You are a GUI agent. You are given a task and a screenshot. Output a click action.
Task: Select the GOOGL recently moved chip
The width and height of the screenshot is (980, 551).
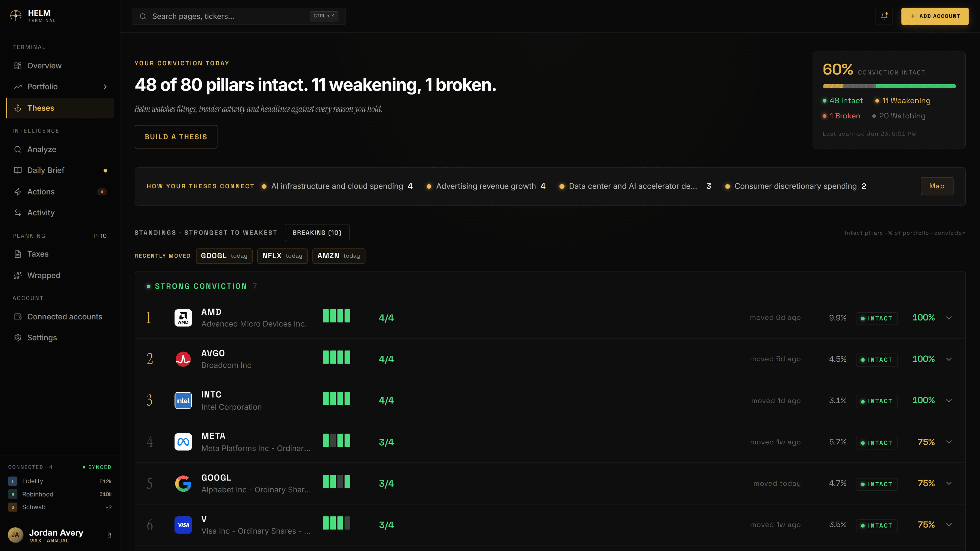tap(224, 256)
